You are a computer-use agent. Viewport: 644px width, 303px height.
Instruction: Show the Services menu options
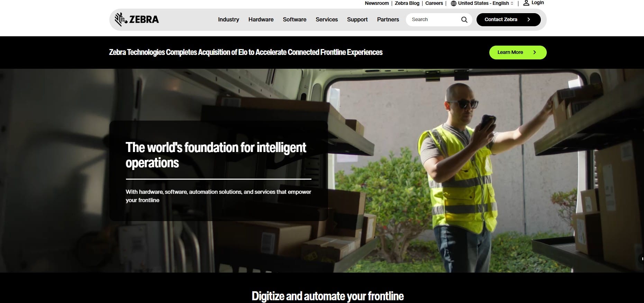coord(326,20)
